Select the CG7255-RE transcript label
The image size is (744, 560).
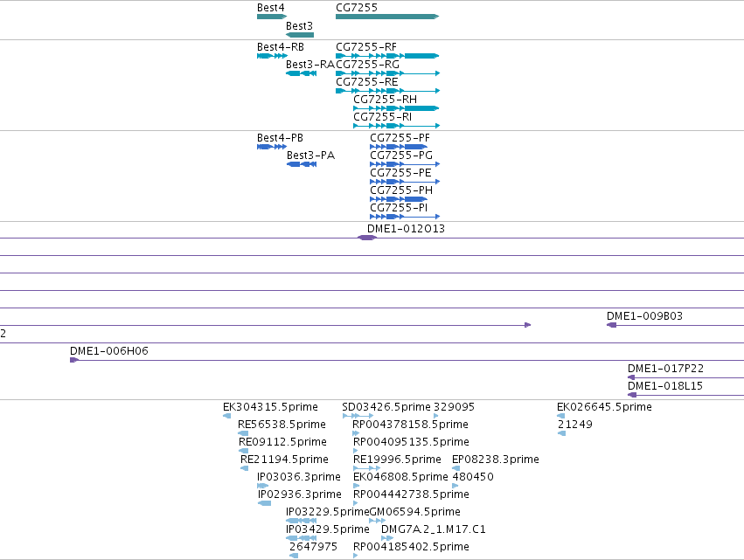[367, 82]
